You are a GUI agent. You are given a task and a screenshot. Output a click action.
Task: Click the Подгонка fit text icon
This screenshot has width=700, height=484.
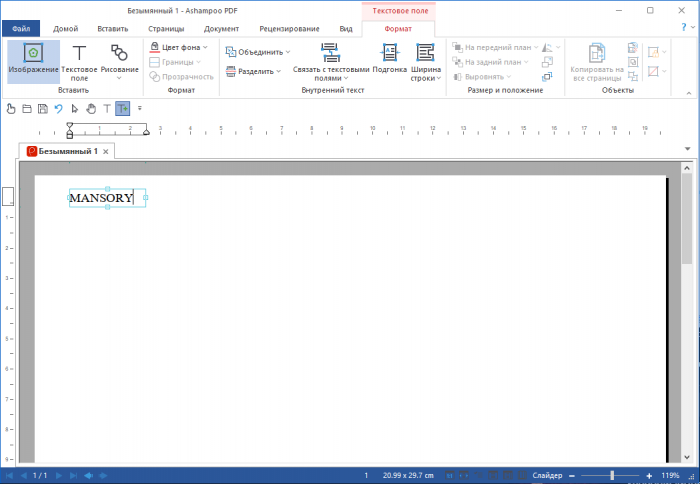389,61
